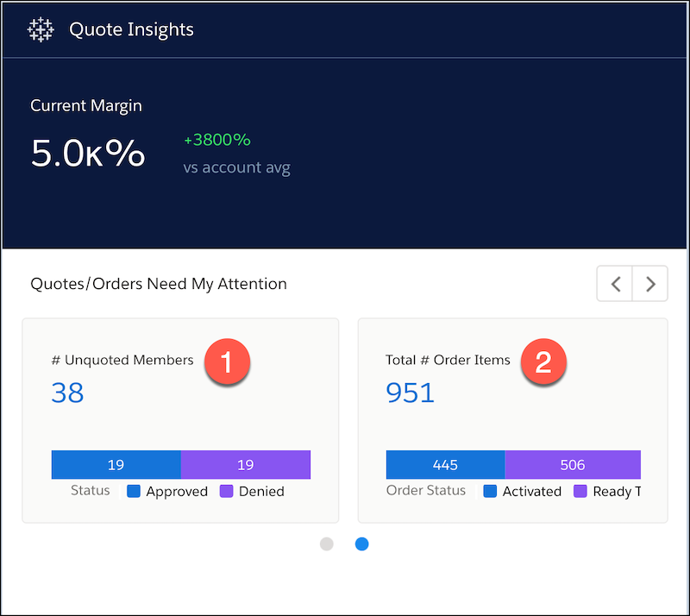Screen dimensions: 690x616
Task: Click the Quote Insights title
Action: [x=131, y=29]
